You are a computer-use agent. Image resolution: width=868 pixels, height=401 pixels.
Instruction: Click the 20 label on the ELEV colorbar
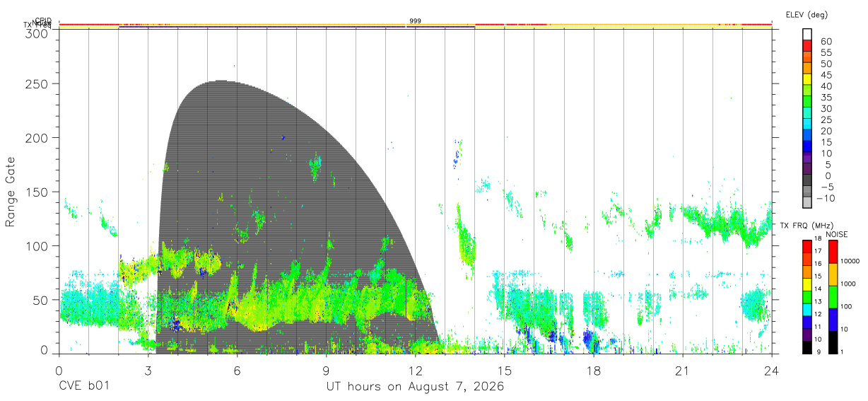pyautogui.click(x=826, y=132)
